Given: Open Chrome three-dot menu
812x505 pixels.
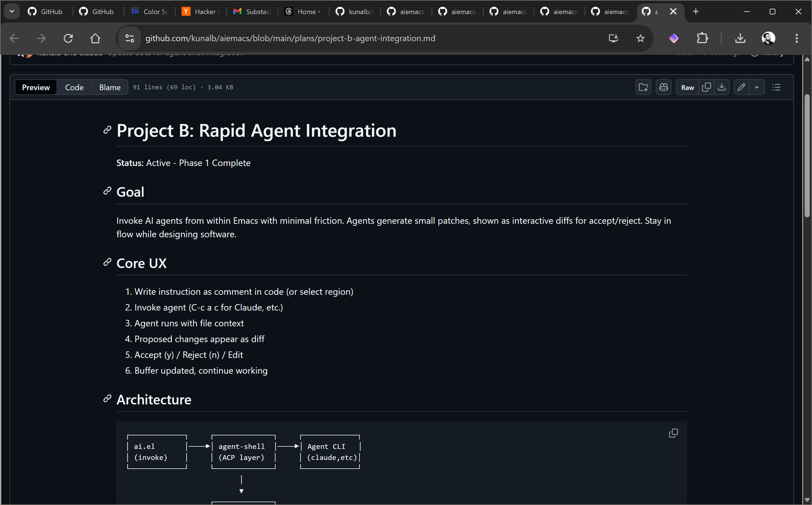Looking at the screenshot, I should click(796, 38).
